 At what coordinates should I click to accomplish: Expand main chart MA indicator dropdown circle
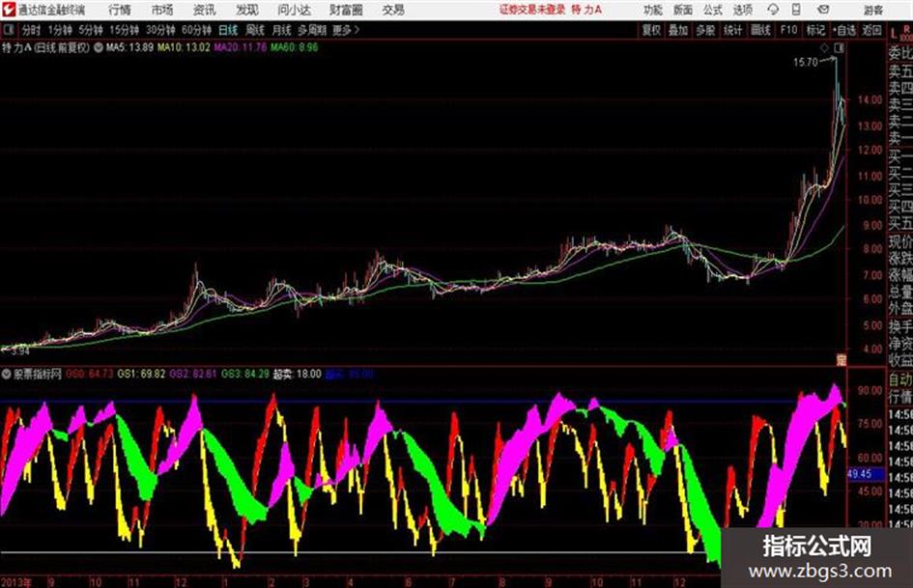pos(98,47)
